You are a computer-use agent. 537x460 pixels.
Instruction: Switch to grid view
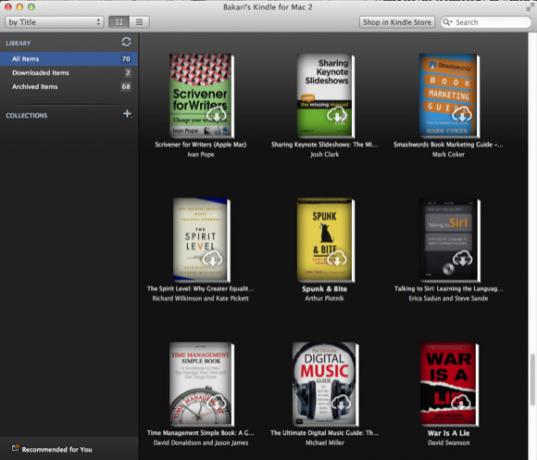point(118,22)
